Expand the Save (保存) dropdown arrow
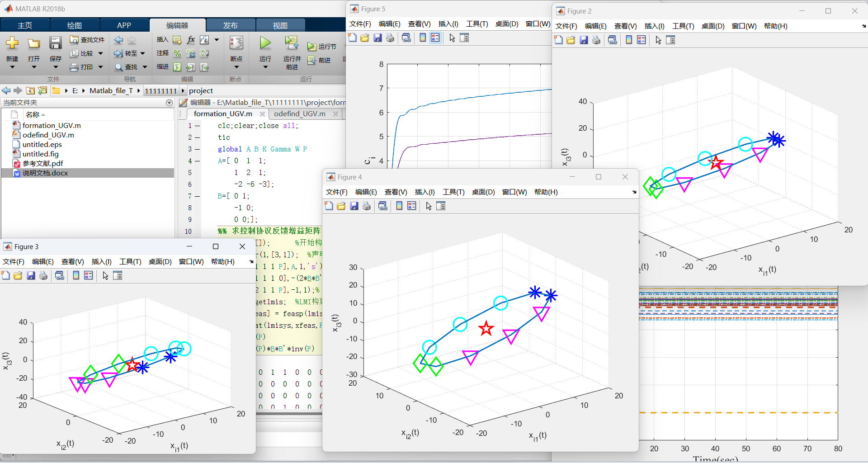 coord(55,67)
